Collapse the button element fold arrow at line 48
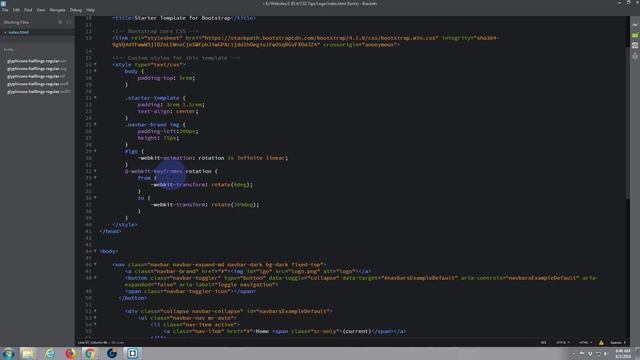Screen dimensions: 640x360 pos(96,278)
